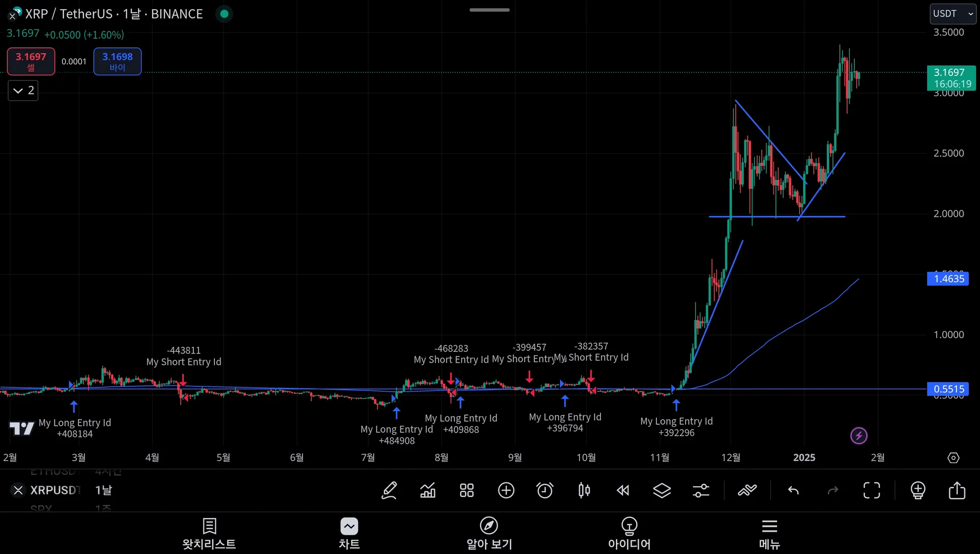The image size is (980, 554).
Task: Tap the add symbol plus circle icon
Action: click(506, 490)
